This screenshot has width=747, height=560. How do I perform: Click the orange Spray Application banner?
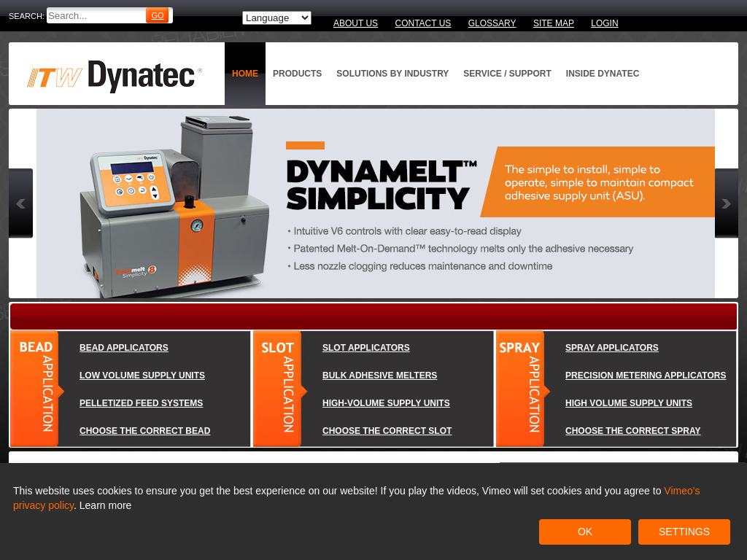[x=522, y=389]
